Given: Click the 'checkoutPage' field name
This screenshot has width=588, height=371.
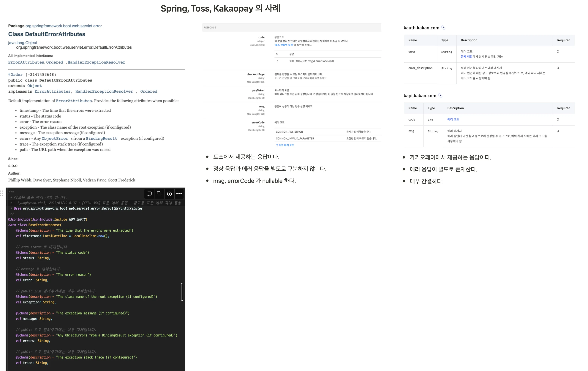Looking at the screenshot, I should tap(255, 74).
